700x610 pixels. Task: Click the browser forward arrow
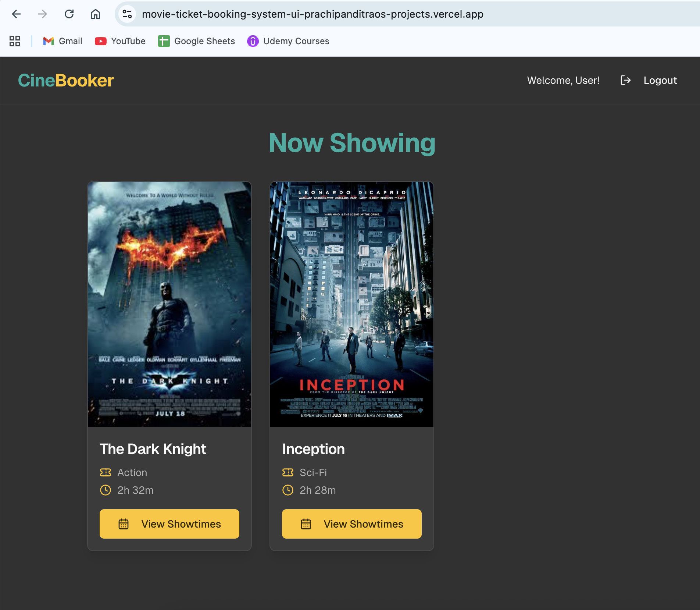[43, 14]
